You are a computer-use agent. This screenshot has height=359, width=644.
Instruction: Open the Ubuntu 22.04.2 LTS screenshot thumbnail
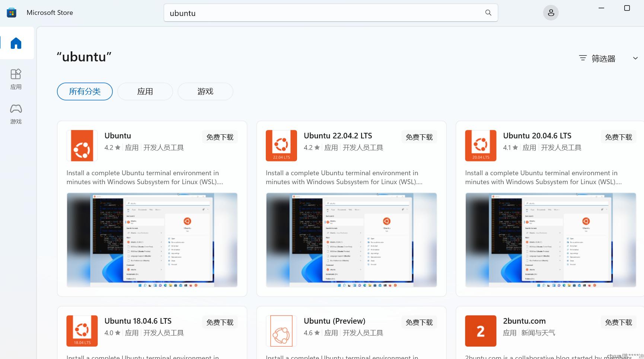tap(351, 240)
